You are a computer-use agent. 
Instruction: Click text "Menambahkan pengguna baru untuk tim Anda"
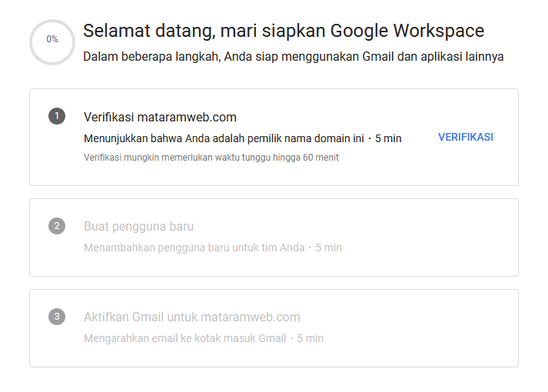click(x=194, y=247)
